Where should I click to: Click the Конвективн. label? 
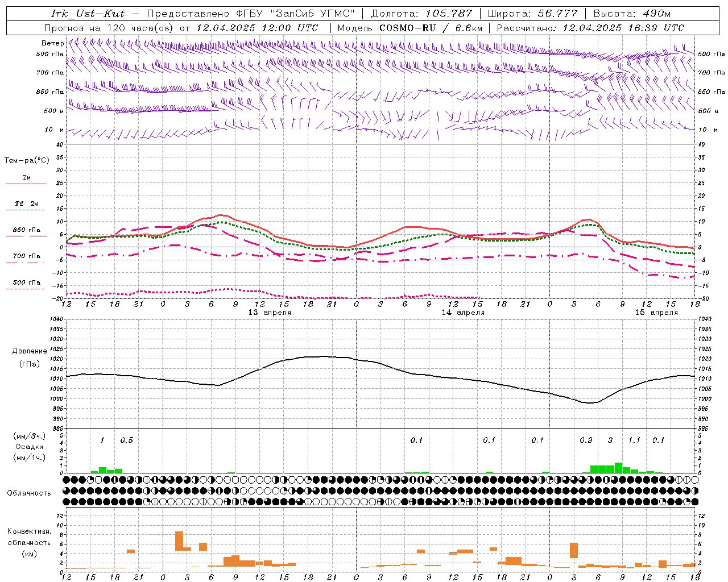29,531
